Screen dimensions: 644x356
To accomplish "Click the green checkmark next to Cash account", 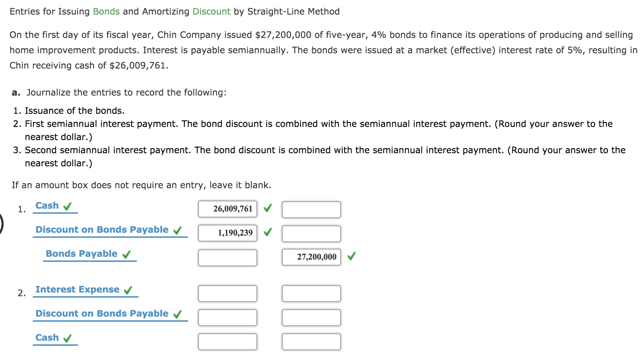I will point(68,206).
